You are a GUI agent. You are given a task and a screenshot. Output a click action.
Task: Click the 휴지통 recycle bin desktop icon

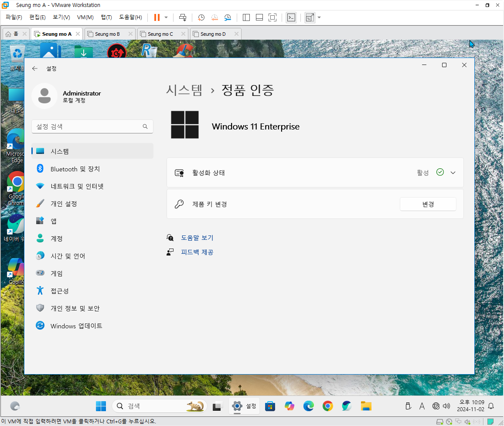click(x=17, y=58)
